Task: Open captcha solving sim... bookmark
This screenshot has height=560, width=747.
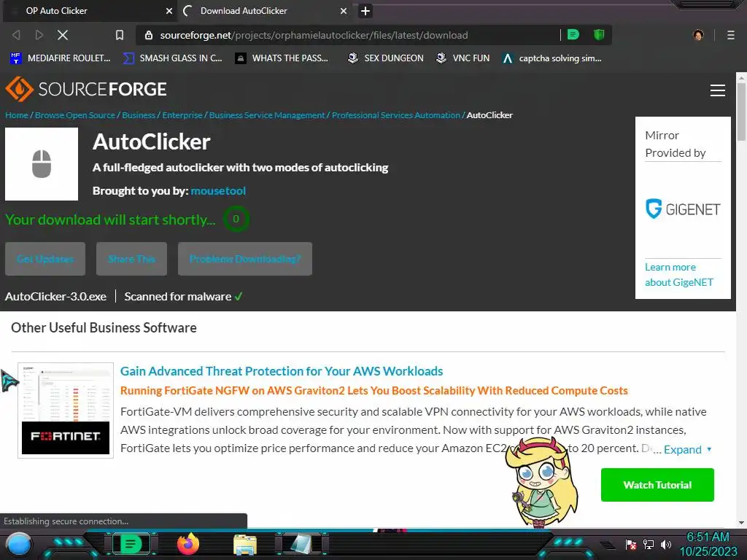Action: click(552, 58)
